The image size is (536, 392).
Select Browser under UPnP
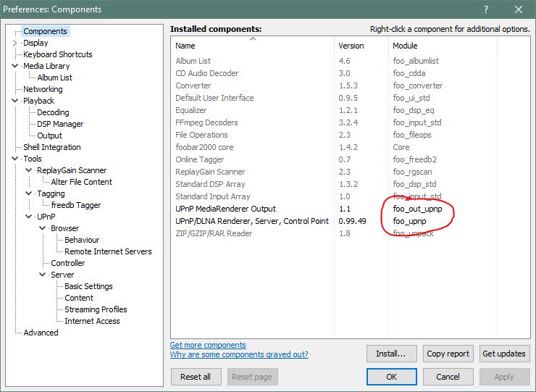(65, 228)
